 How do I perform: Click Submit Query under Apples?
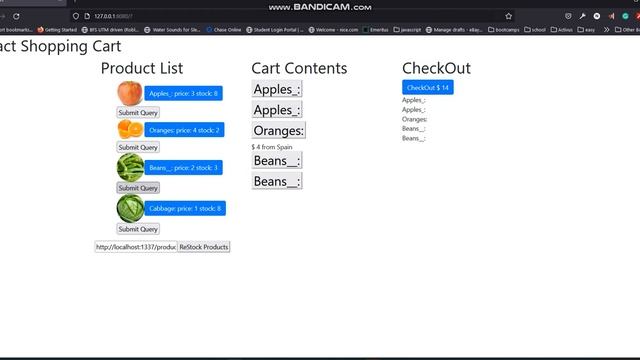tap(138, 113)
